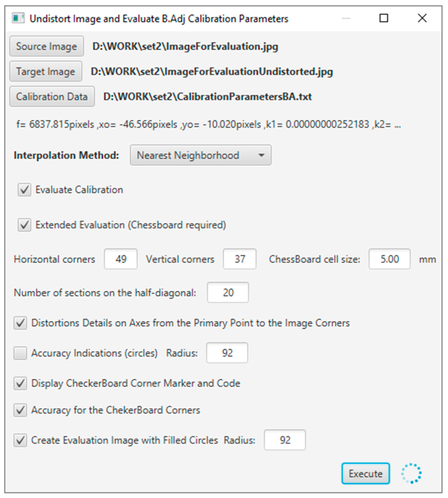Uncheck Accuracy for the ChekerBoard Corners
Image resolution: width=448 pixels, height=498 pixels.
click(x=20, y=410)
